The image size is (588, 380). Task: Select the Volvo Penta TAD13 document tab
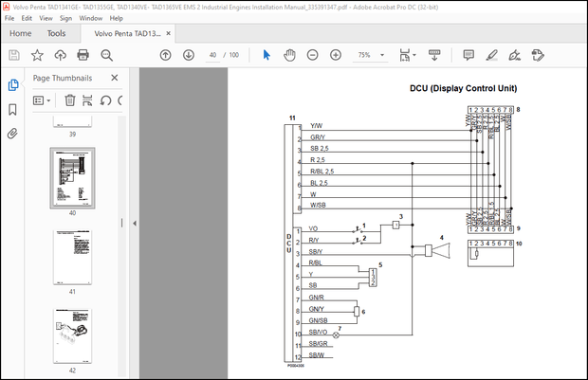pyautogui.click(x=127, y=33)
